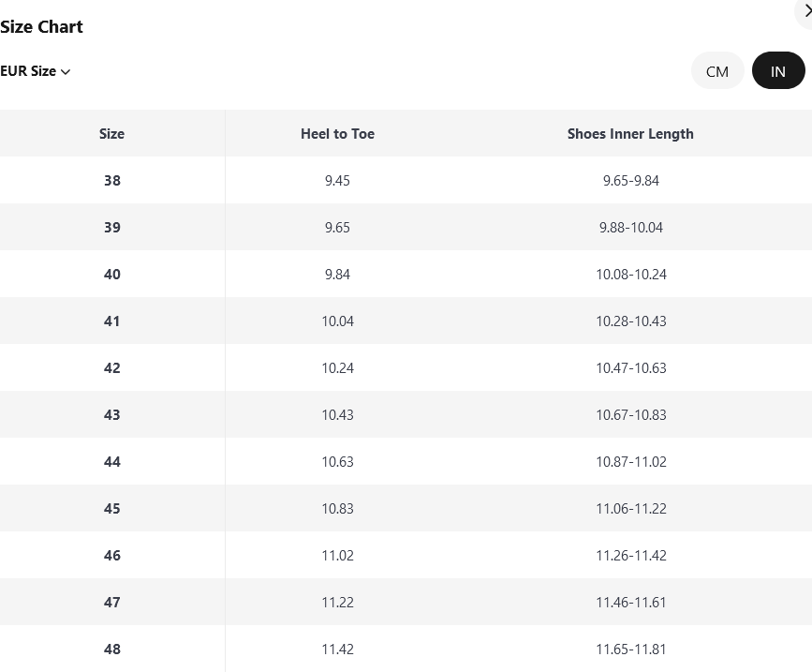Click size 42 row label
Screen dimensions: 812x672
tap(112, 368)
